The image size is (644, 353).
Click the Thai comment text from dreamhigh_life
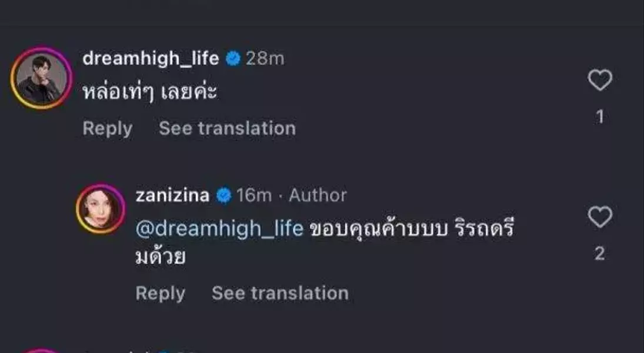150,92
